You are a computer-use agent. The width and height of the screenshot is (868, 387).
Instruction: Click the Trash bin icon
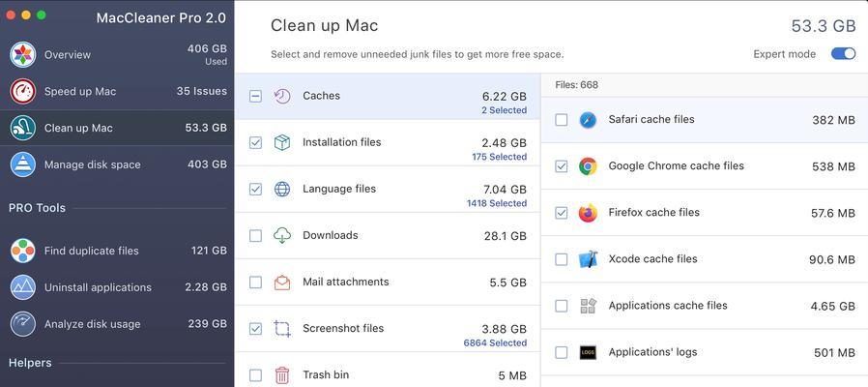click(x=282, y=375)
